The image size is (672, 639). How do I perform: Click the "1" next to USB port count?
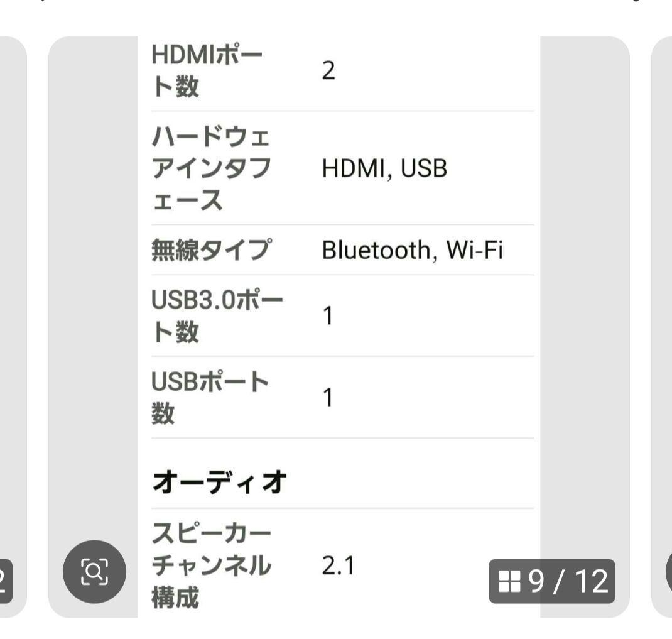coord(325,398)
